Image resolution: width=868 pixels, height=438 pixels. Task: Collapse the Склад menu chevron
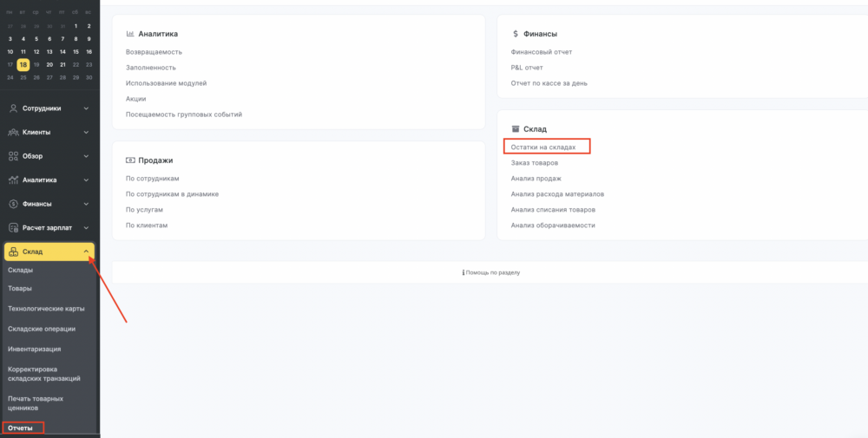(x=86, y=252)
